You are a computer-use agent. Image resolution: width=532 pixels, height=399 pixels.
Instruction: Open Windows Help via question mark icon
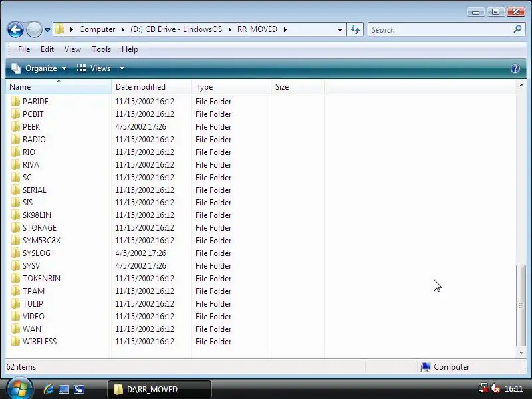coord(515,68)
